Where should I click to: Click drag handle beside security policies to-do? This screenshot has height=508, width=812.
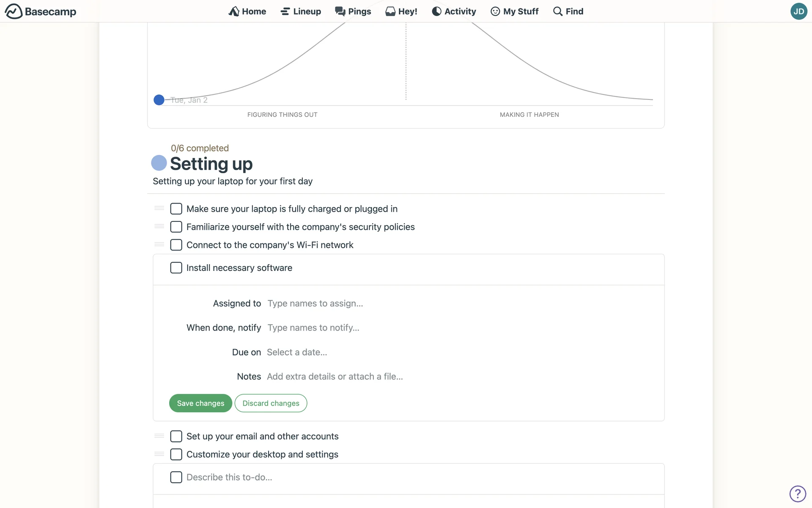[x=159, y=226]
